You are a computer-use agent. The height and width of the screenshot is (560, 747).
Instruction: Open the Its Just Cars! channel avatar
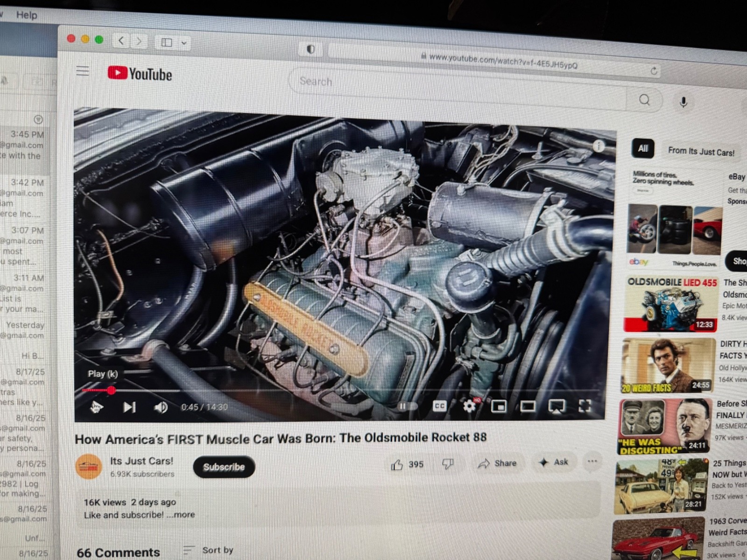(x=89, y=467)
